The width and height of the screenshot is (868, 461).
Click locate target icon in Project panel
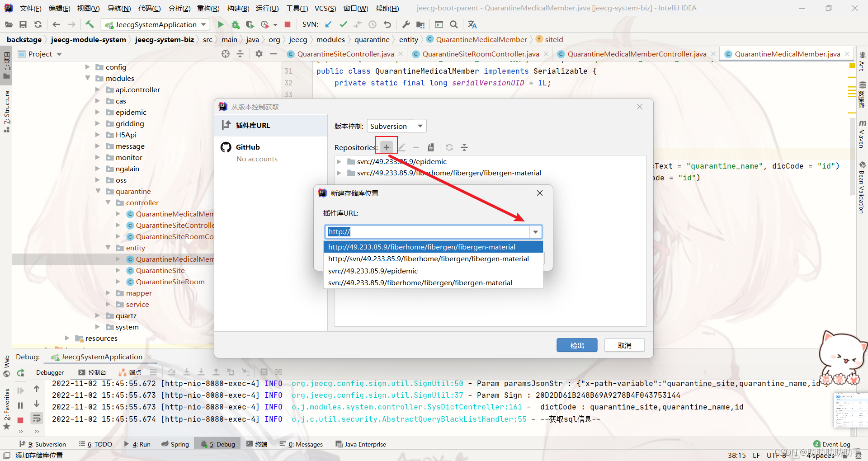point(226,54)
